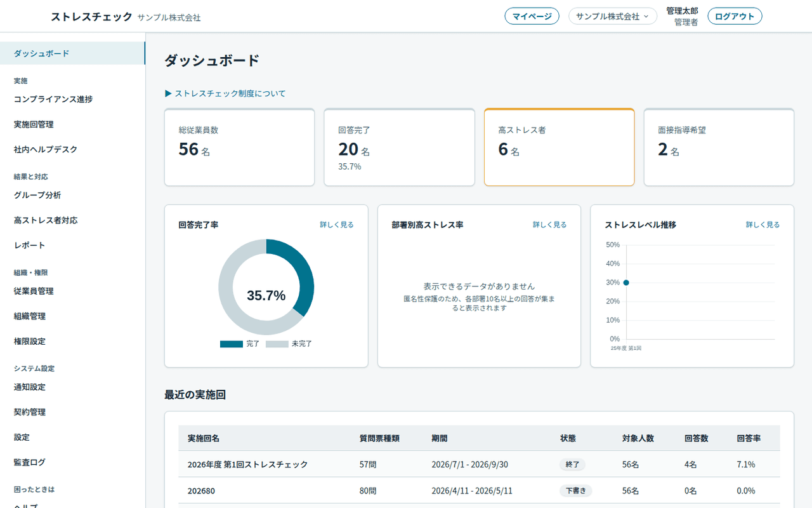Click the 202680 row name
This screenshot has width=812, height=508.
coord(202,491)
